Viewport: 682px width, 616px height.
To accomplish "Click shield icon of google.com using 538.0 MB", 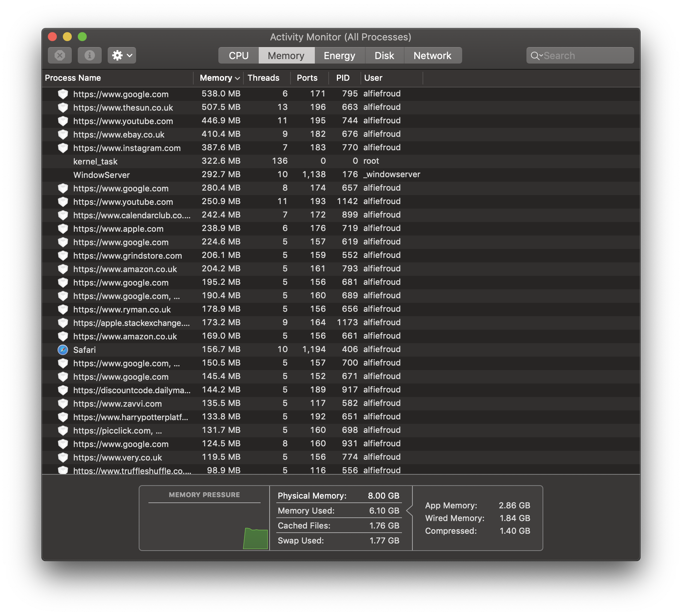I will (x=63, y=94).
